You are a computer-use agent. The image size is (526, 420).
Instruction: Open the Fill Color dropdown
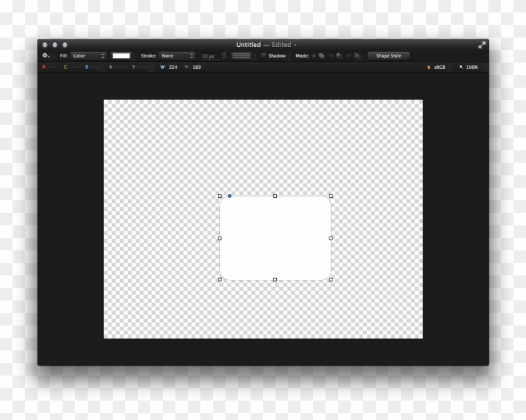point(87,55)
